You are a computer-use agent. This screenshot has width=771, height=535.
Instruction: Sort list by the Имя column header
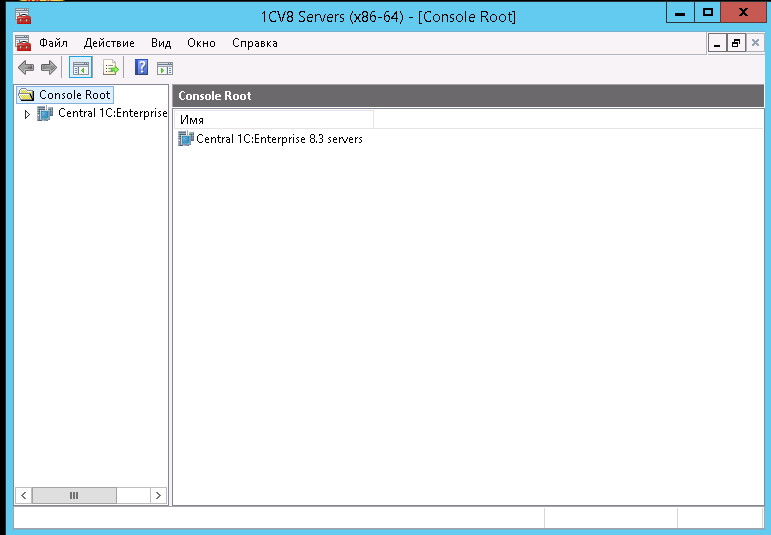click(x=273, y=120)
